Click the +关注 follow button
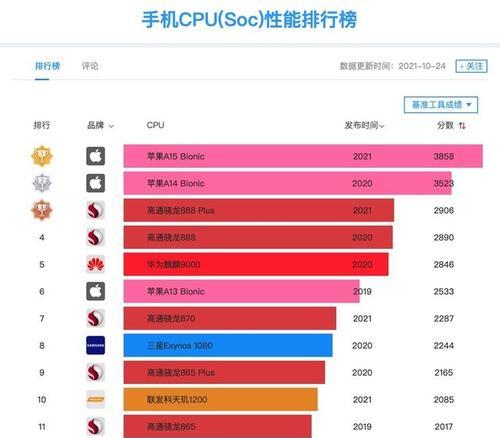 471,66
